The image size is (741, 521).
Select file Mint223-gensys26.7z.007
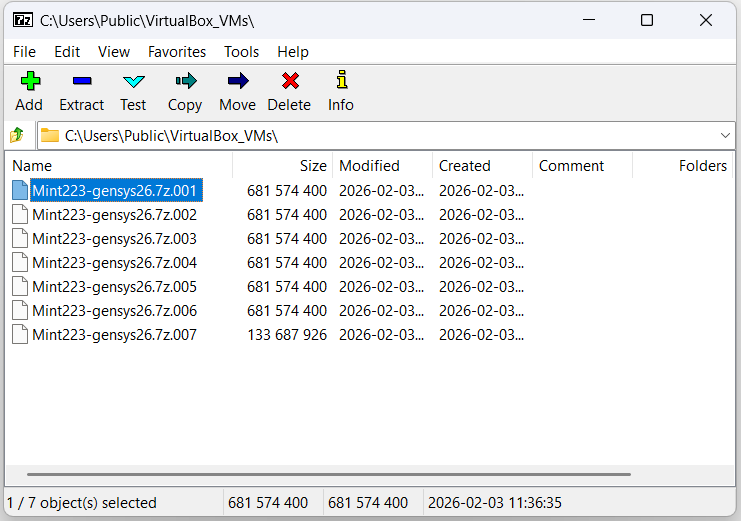114,335
